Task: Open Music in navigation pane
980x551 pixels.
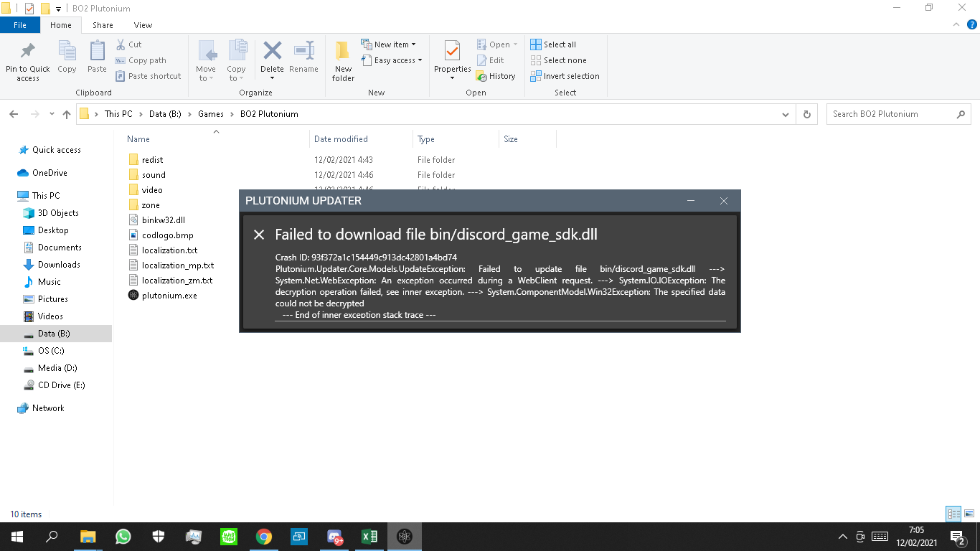Action: (x=49, y=282)
